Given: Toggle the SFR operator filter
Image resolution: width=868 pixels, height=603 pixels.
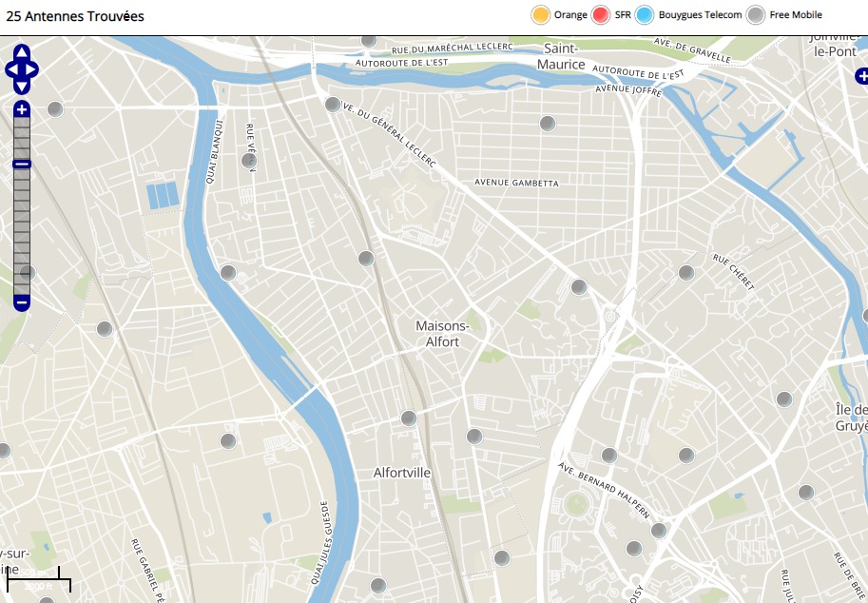Looking at the screenshot, I should point(601,15).
